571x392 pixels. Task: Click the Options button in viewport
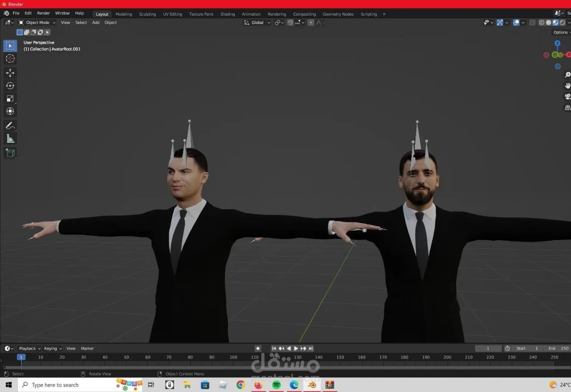[x=561, y=32]
